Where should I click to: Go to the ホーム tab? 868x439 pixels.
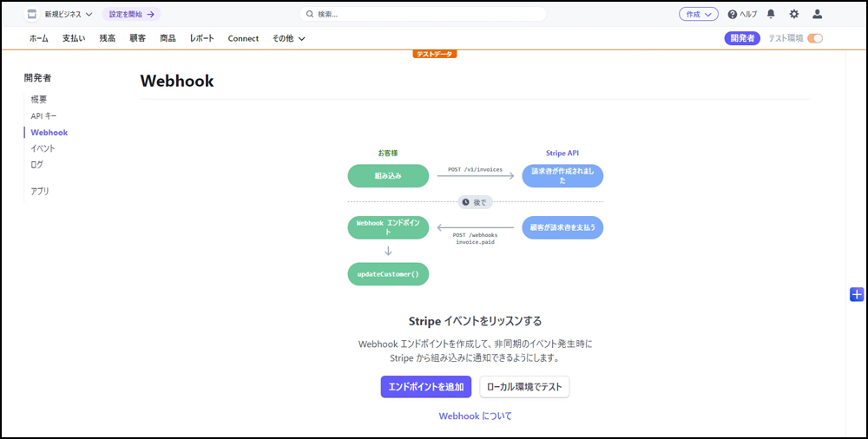pos(39,39)
